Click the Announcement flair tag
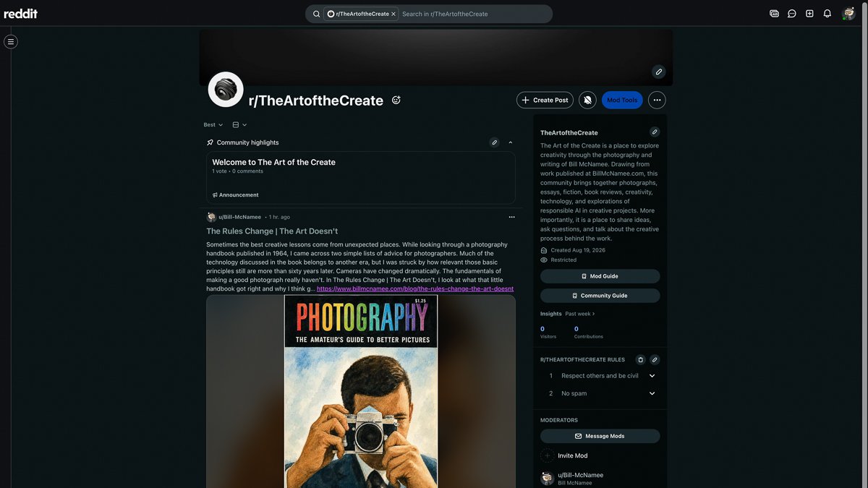 (x=236, y=195)
